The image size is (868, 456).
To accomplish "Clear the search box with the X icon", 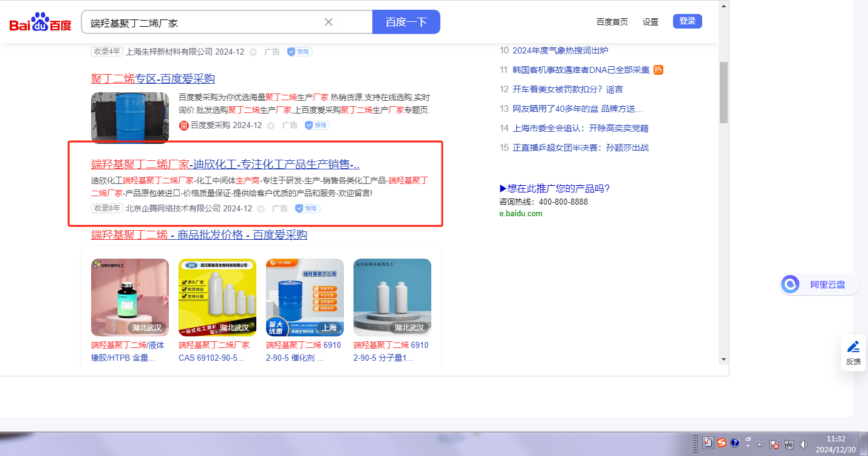I will tap(329, 22).
